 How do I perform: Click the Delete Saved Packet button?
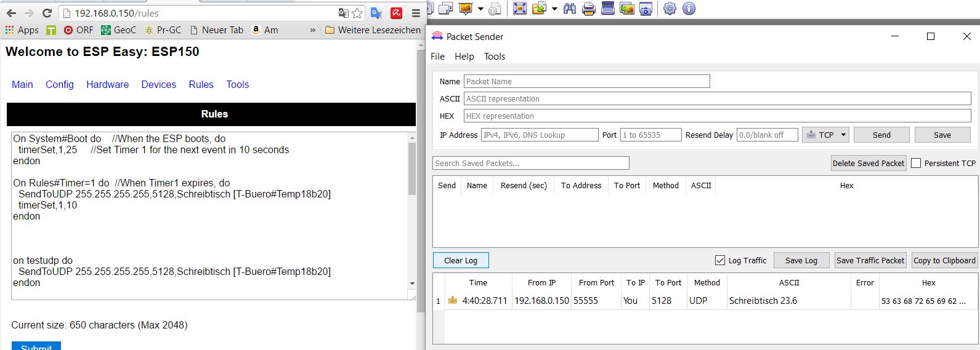point(869,163)
